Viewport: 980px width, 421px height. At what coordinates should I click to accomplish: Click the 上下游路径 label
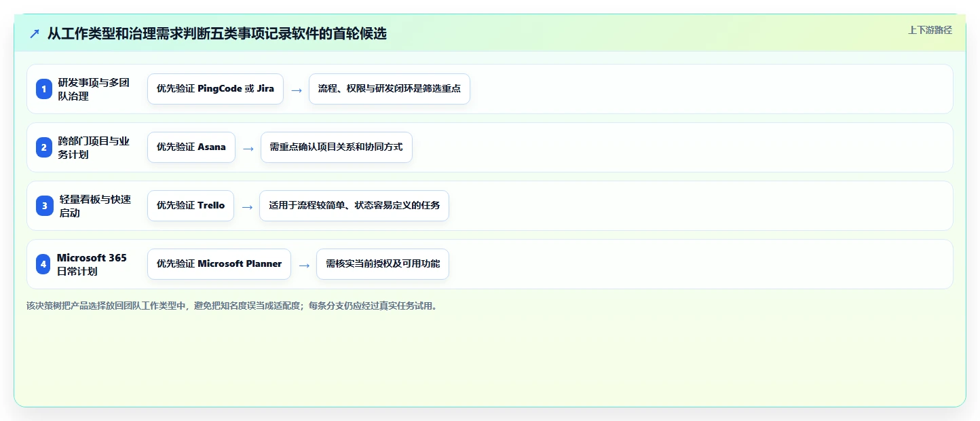pyautogui.click(x=930, y=30)
